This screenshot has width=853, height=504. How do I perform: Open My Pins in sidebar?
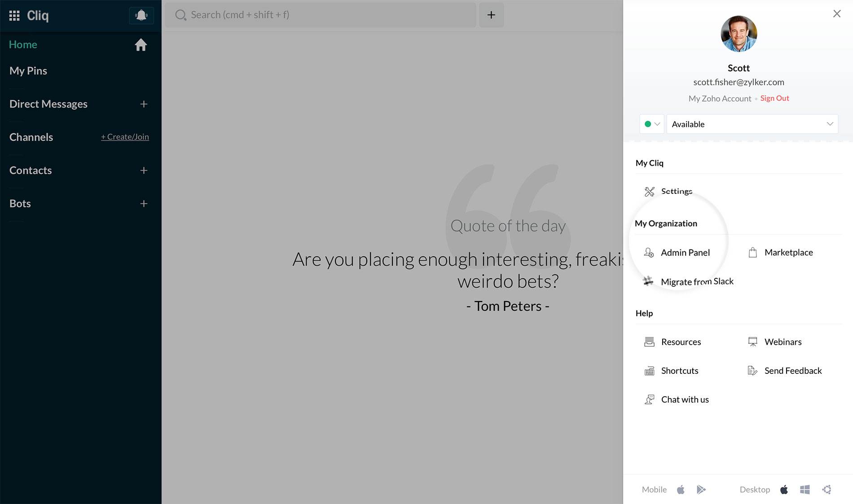tap(28, 71)
